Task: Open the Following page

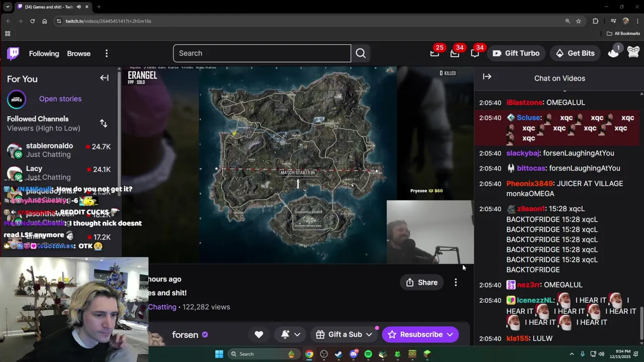Action: [44, 53]
